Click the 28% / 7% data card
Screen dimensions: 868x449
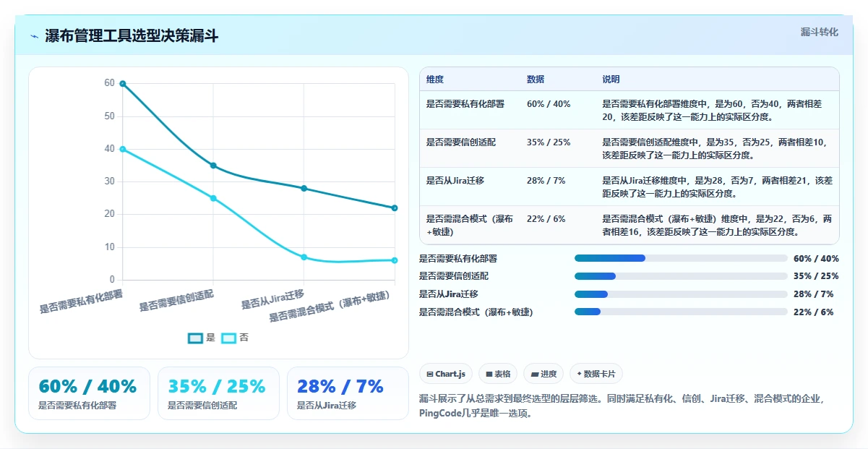coord(348,393)
